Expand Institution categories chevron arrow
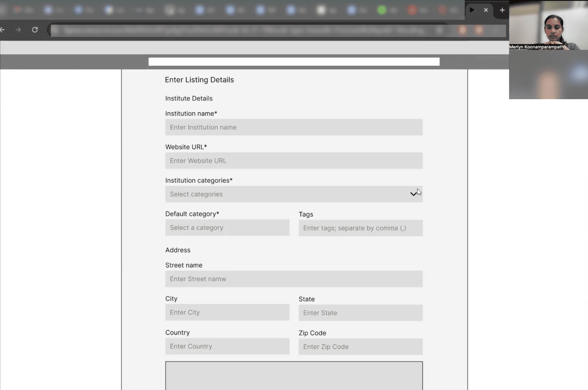The height and width of the screenshot is (390, 588). pyautogui.click(x=413, y=194)
